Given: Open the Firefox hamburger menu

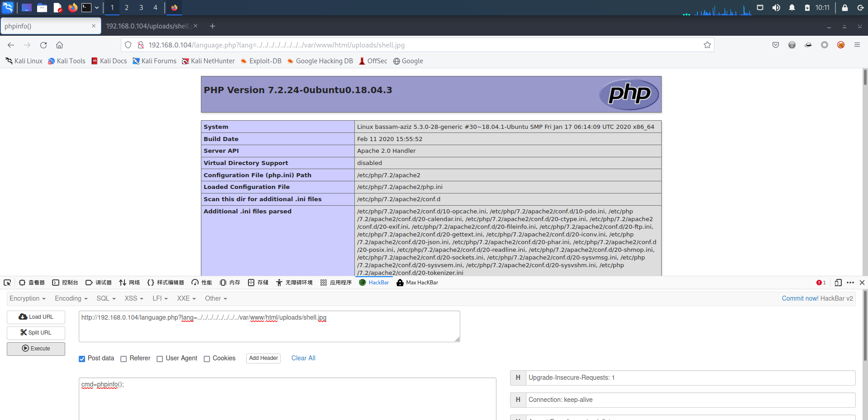Looking at the screenshot, I should coord(857,45).
